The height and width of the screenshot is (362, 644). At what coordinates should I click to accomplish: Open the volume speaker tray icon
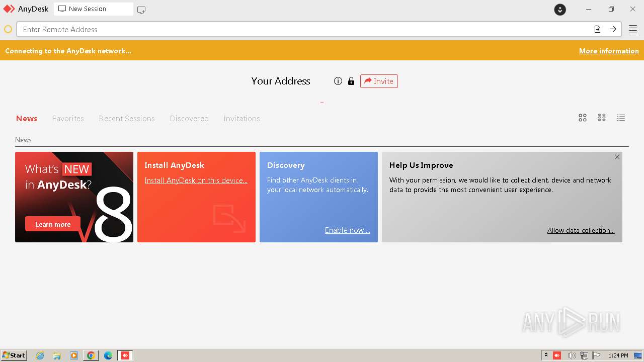[x=572, y=355]
